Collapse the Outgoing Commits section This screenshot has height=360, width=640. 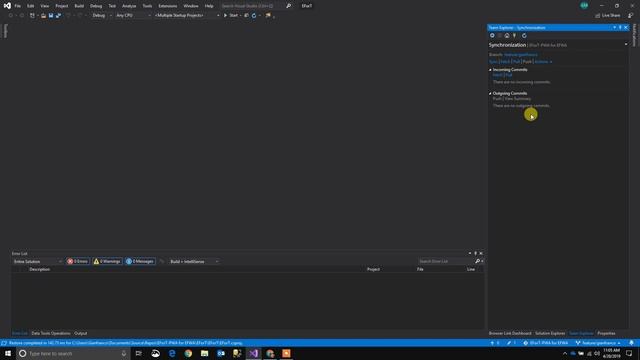click(490, 93)
